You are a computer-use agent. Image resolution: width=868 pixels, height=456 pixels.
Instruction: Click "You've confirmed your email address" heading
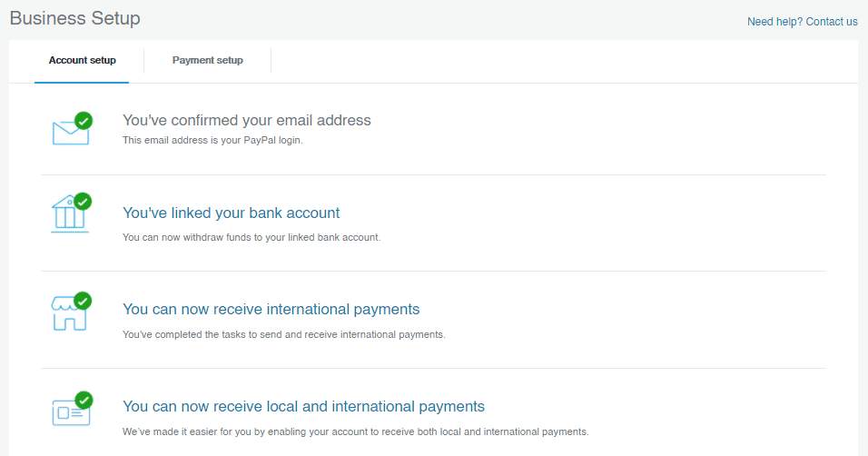tap(246, 120)
